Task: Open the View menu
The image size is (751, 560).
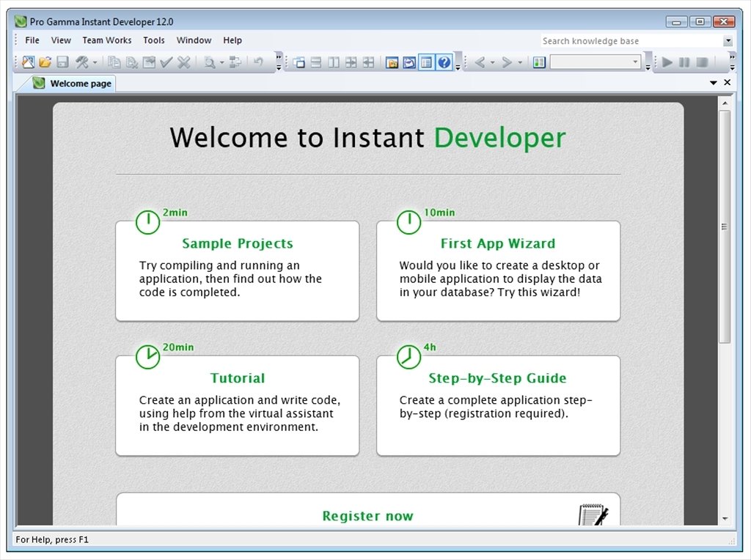Action: [61, 40]
